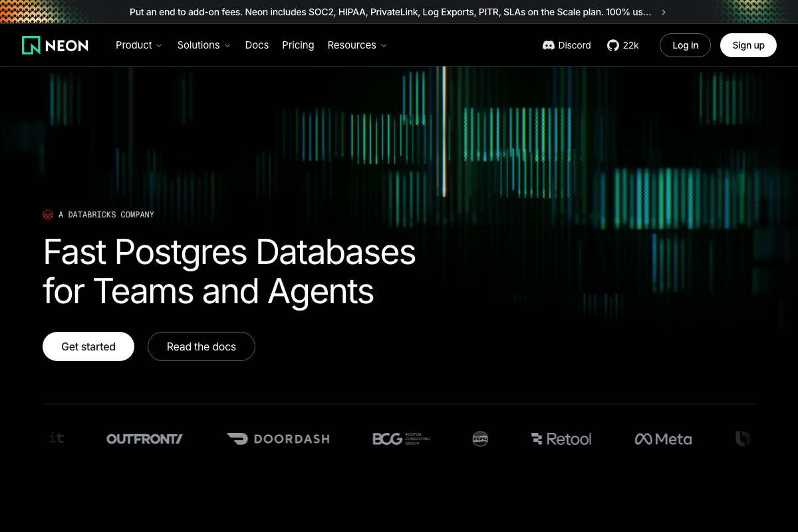Click the Sign up button
The height and width of the screenshot is (532, 798).
coord(748,45)
